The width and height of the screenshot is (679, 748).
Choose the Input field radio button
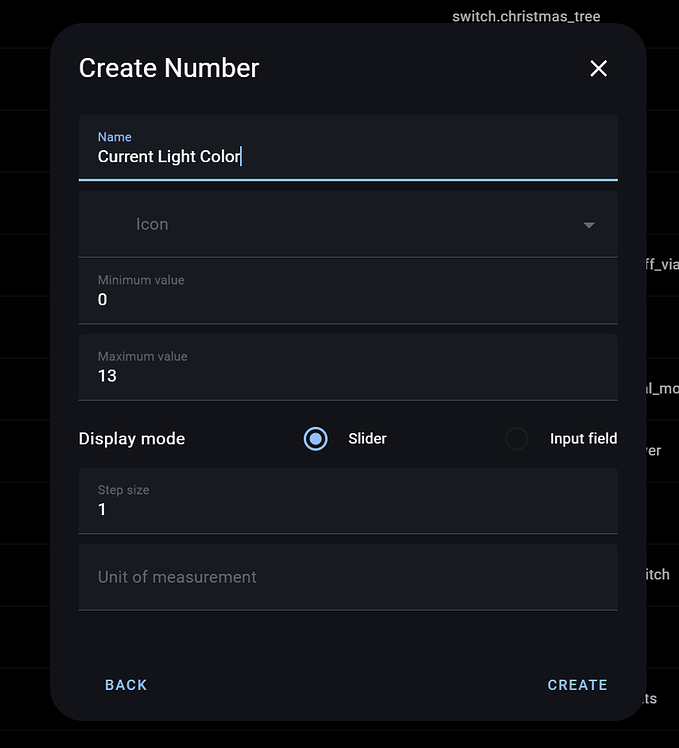pos(516,439)
